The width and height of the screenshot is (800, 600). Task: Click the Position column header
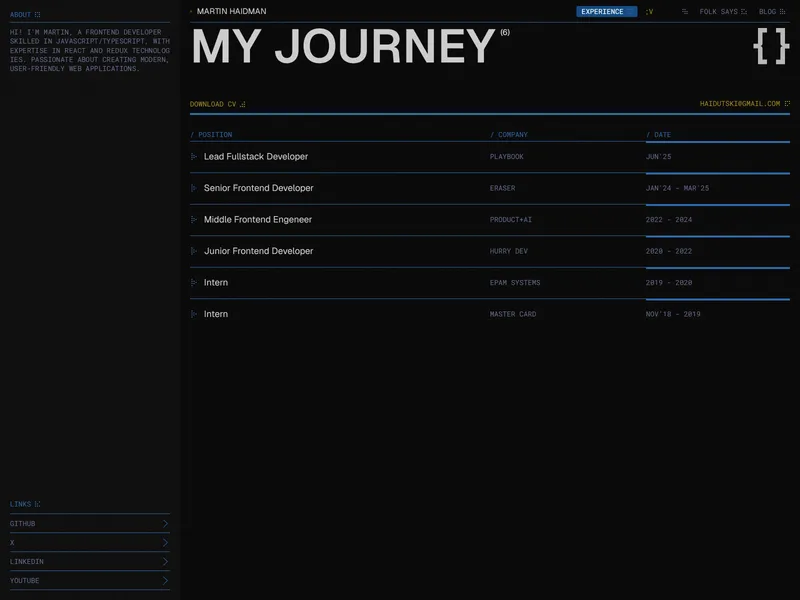pyautogui.click(x=211, y=135)
